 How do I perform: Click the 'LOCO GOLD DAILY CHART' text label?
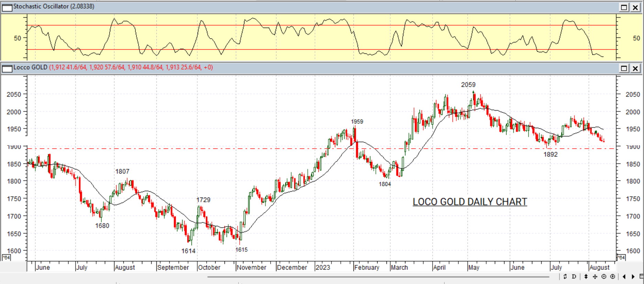click(470, 202)
